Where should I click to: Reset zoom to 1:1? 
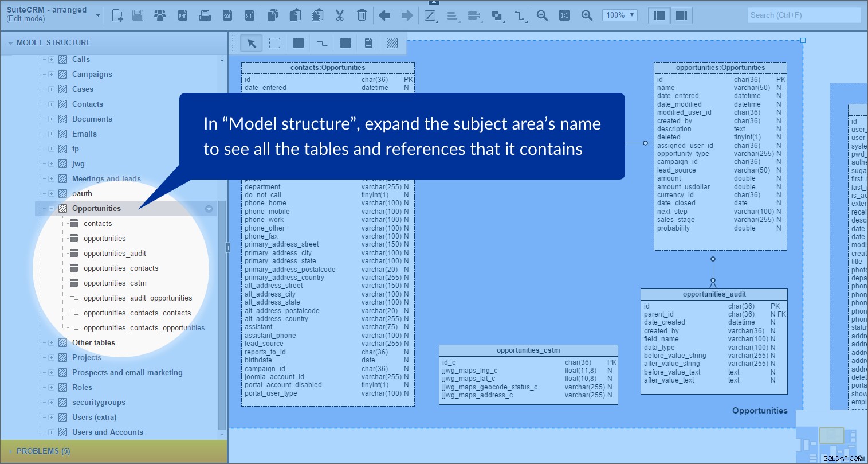564,15
